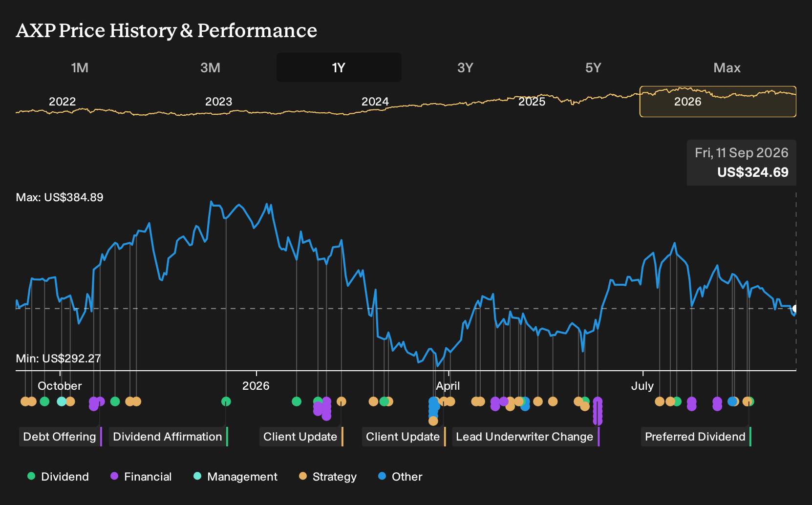Toggle the Financial legend filter
The height and width of the screenshot is (505, 812).
tap(141, 477)
